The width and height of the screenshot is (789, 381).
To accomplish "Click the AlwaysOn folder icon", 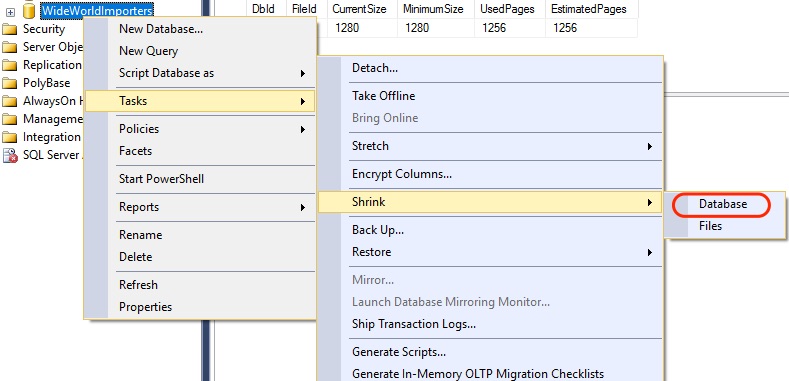I will [10, 101].
